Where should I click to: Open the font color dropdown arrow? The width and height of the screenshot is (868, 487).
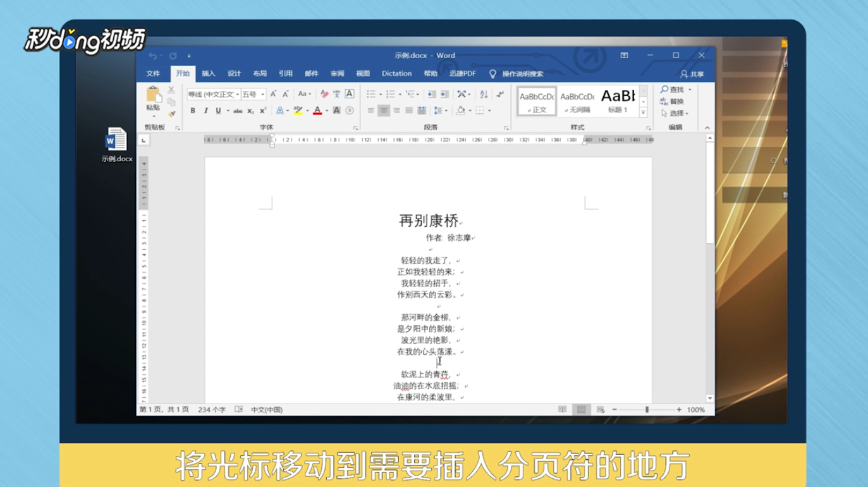point(326,111)
